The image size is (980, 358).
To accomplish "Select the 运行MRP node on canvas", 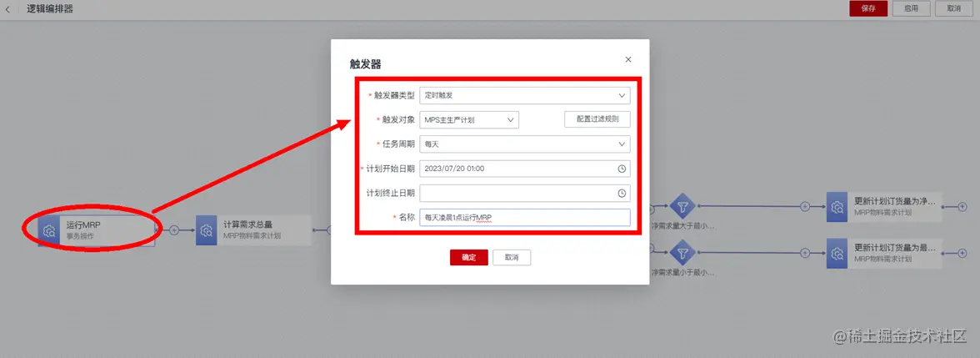I will [x=96, y=230].
